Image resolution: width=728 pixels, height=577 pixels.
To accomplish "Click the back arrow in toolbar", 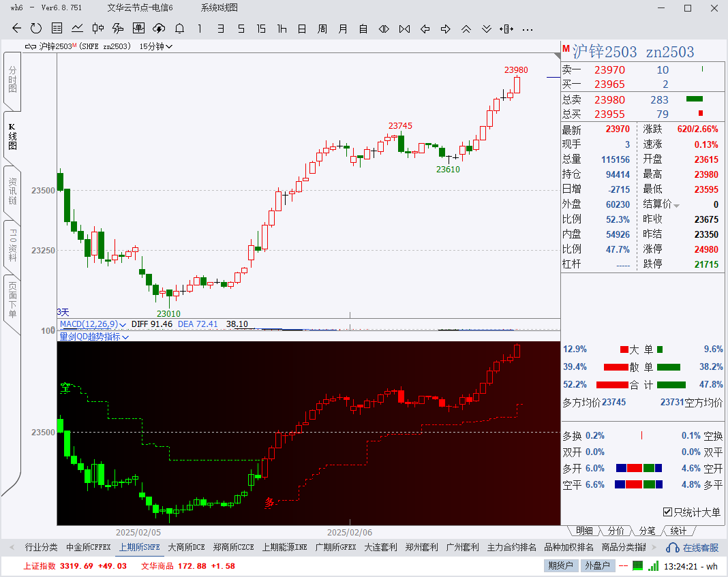I will pos(17,29).
